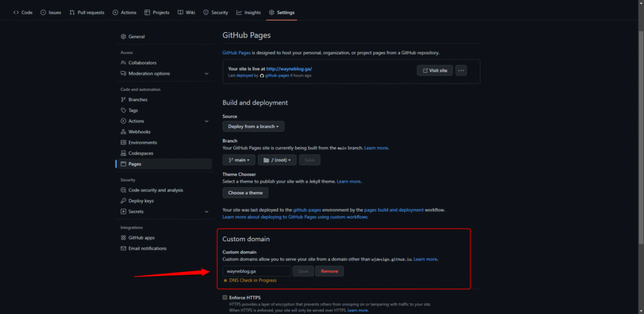Click the Branches icon in sidebar
The width and height of the screenshot is (644, 314).
123,100
